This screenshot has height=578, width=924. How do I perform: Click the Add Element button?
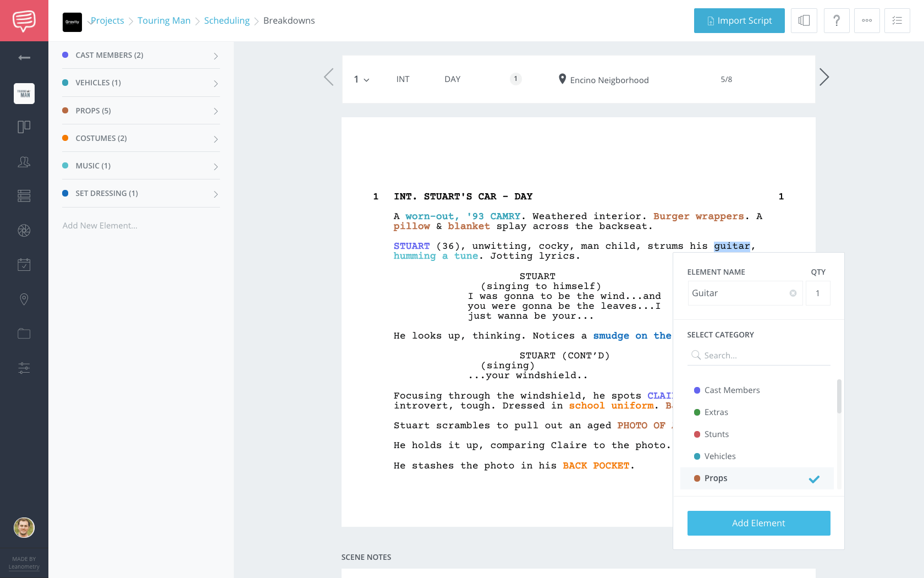point(759,523)
